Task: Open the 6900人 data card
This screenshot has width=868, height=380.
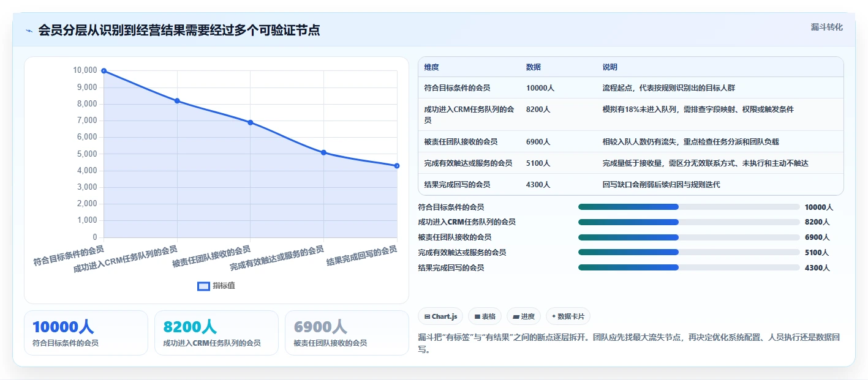Action: [x=347, y=333]
